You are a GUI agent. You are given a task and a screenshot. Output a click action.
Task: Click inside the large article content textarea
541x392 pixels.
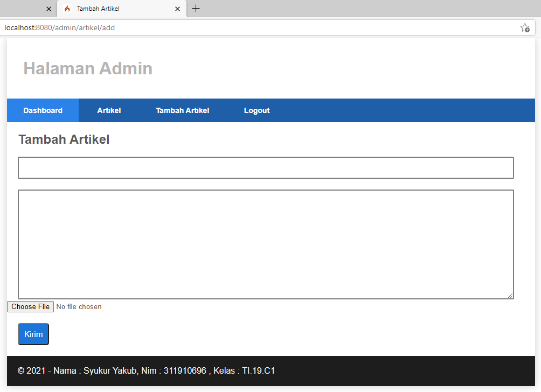[x=266, y=242]
